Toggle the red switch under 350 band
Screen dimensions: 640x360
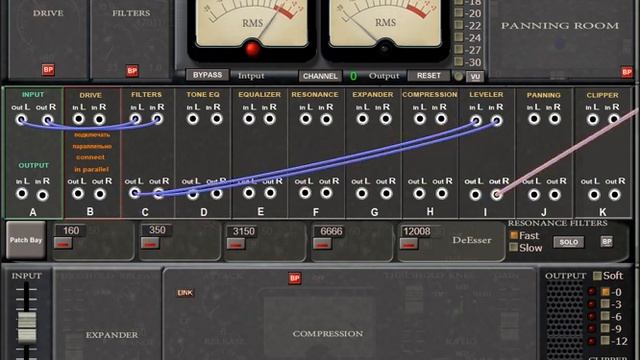pyautogui.click(x=150, y=244)
